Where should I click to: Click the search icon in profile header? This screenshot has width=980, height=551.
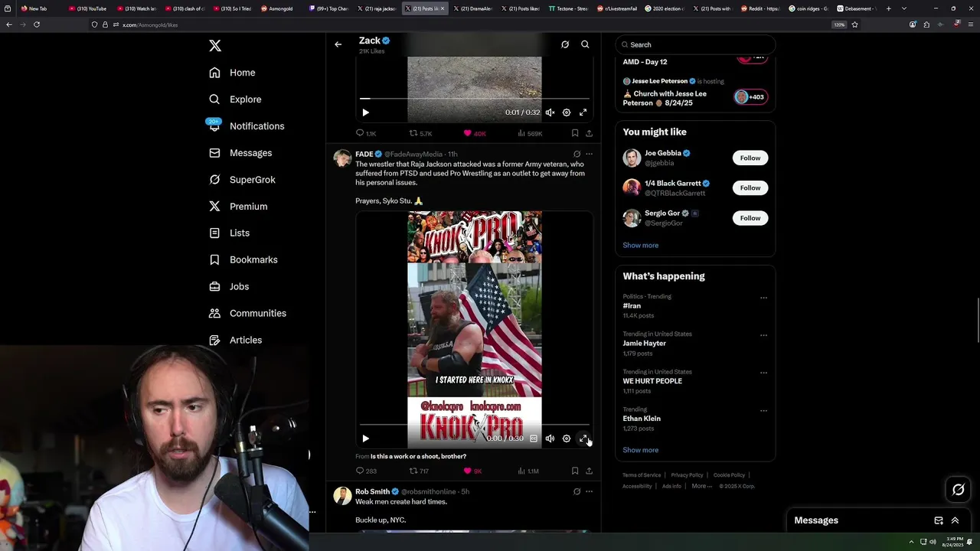(x=585, y=44)
